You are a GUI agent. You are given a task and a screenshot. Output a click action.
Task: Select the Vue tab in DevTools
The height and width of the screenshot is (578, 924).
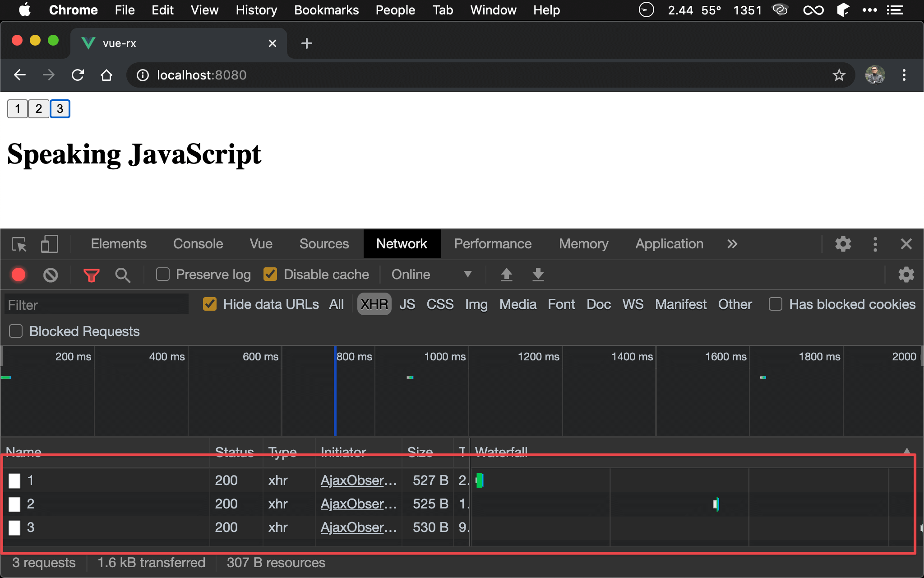pyautogui.click(x=260, y=244)
